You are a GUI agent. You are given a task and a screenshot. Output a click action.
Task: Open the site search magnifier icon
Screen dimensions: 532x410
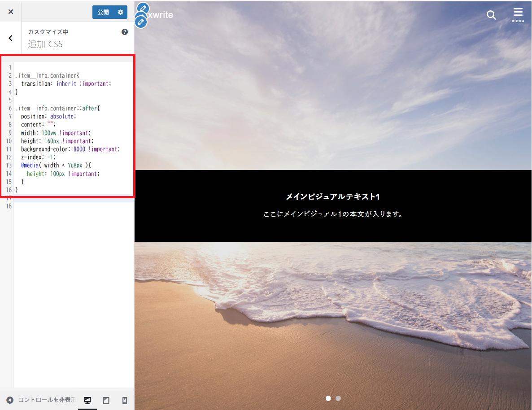(x=491, y=15)
